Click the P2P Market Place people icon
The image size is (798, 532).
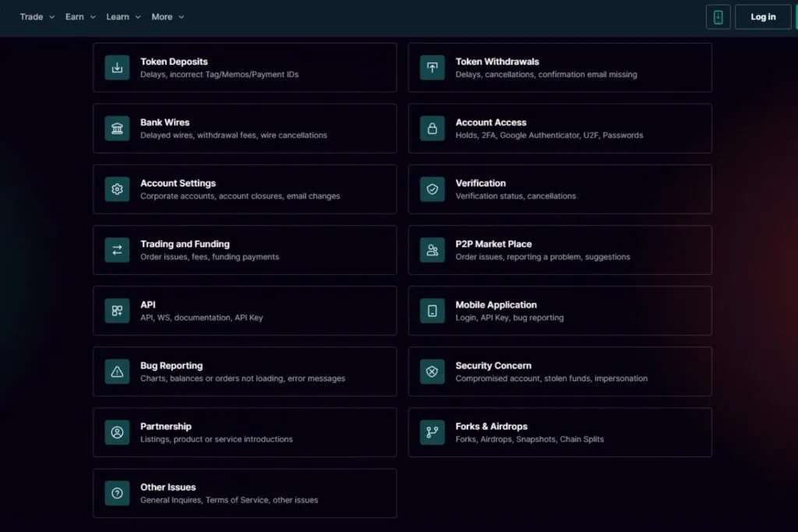432,250
